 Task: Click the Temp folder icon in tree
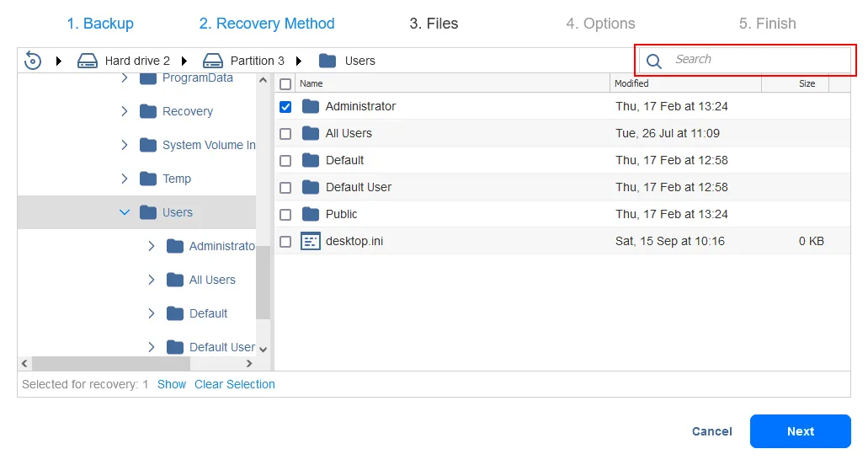(x=148, y=179)
